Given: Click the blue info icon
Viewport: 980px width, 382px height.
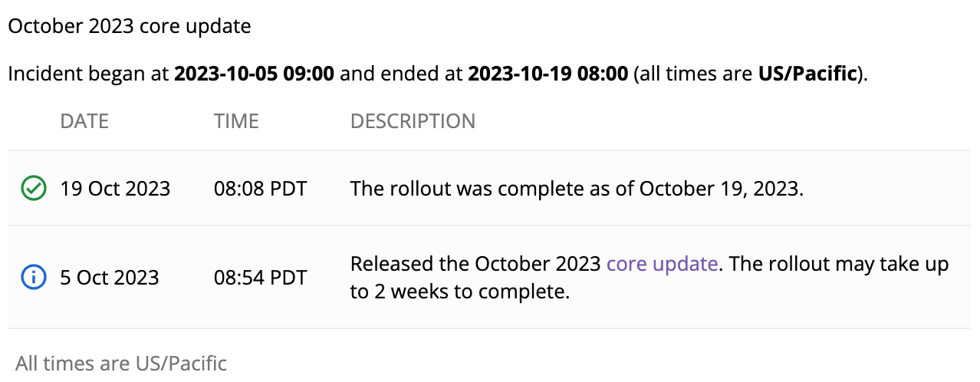Looking at the screenshot, I should (x=33, y=277).
